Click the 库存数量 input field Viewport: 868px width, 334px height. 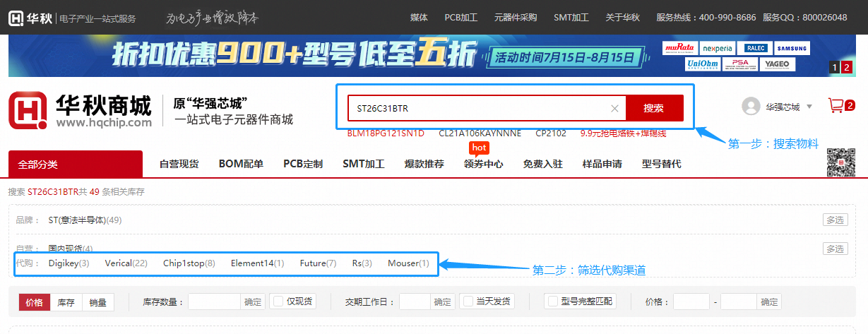(214, 302)
